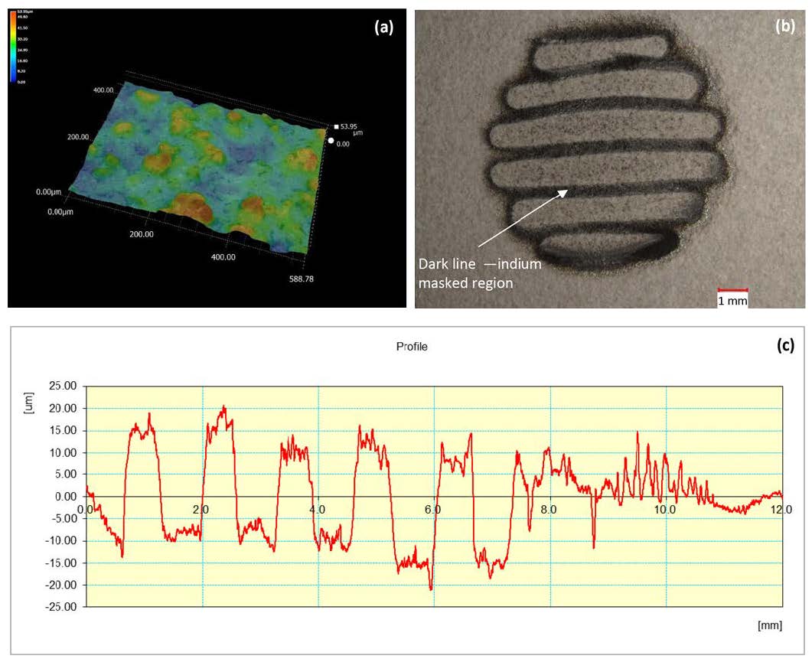
Task: Click the "41.50" value in the color legend
Action: [23, 28]
